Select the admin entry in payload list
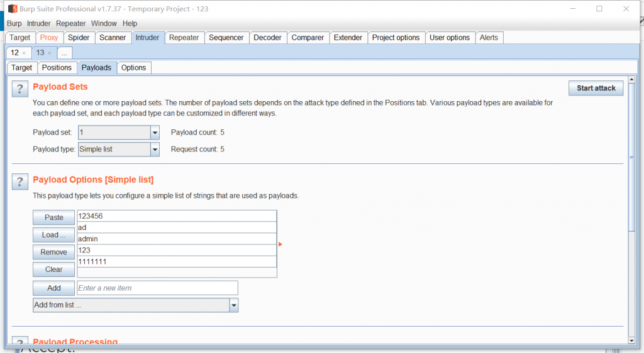 click(x=176, y=239)
